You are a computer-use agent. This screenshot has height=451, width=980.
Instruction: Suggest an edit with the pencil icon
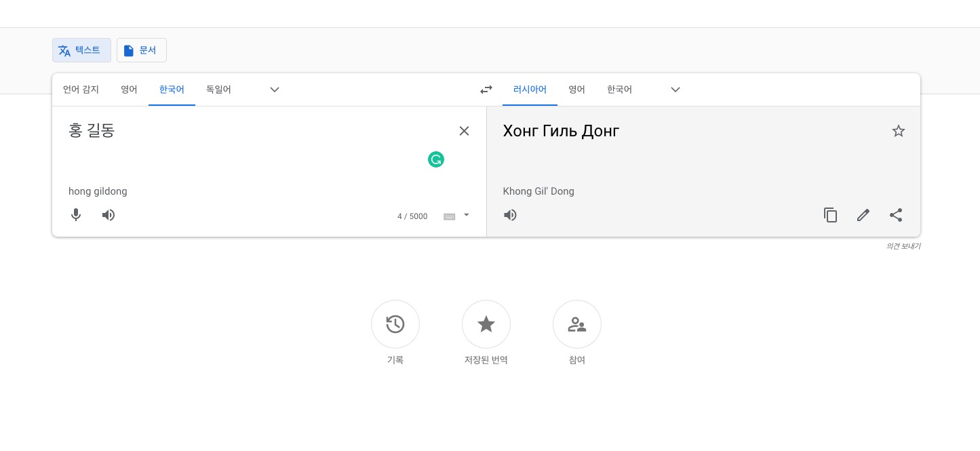coord(863,215)
